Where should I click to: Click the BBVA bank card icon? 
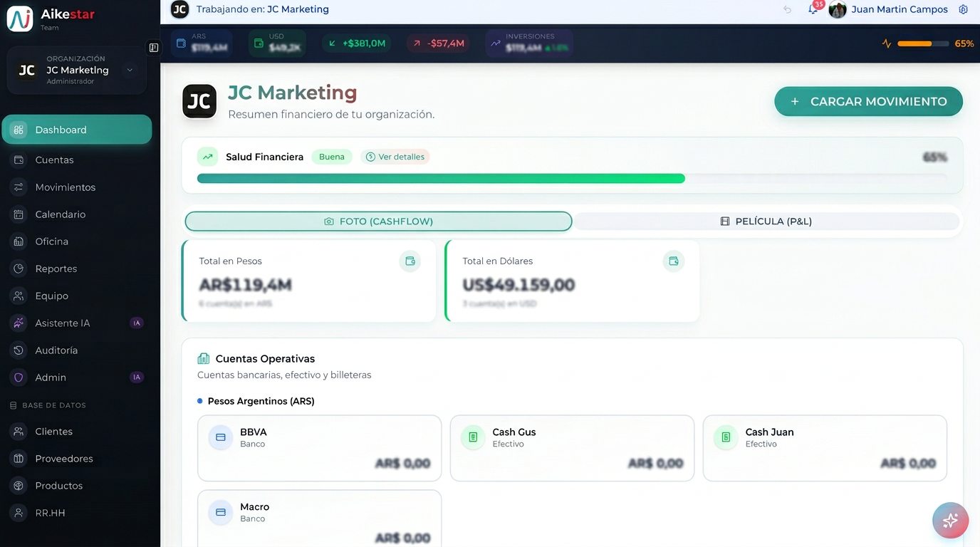pos(221,437)
